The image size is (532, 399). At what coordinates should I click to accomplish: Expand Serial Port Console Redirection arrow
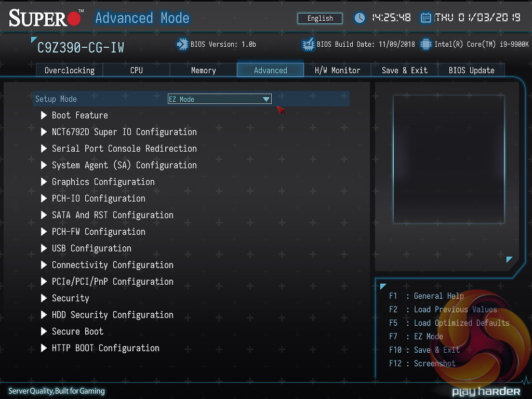pos(44,149)
